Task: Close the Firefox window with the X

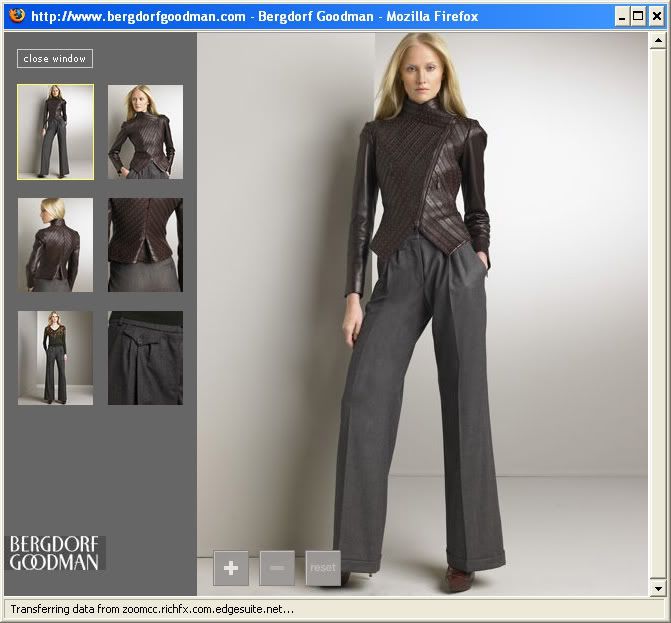Action: click(x=655, y=16)
